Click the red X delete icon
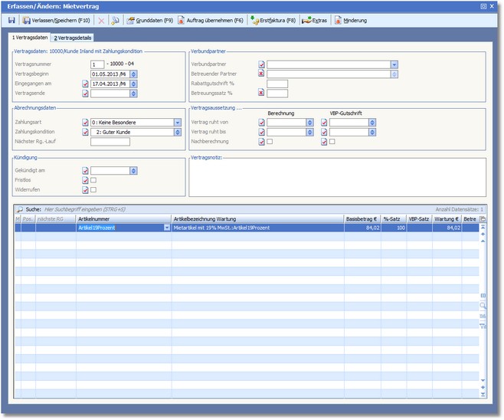The image size is (504, 420). click(x=101, y=21)
